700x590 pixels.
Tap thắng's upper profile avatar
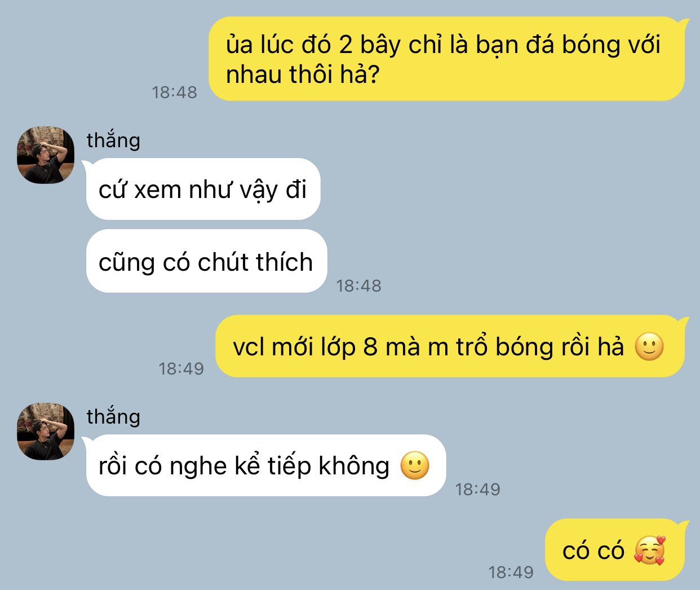[x=46, y=155]
